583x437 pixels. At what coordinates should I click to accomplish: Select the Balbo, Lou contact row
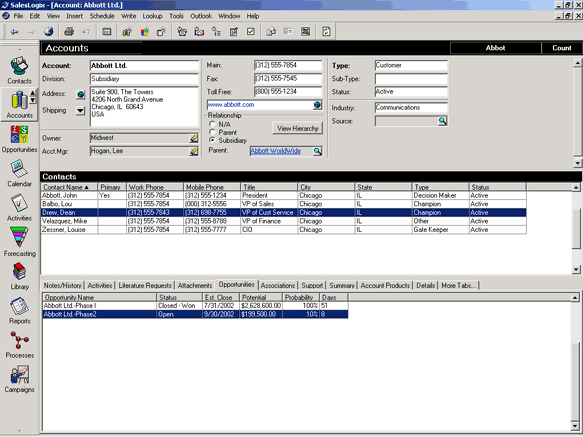(284, 204)
